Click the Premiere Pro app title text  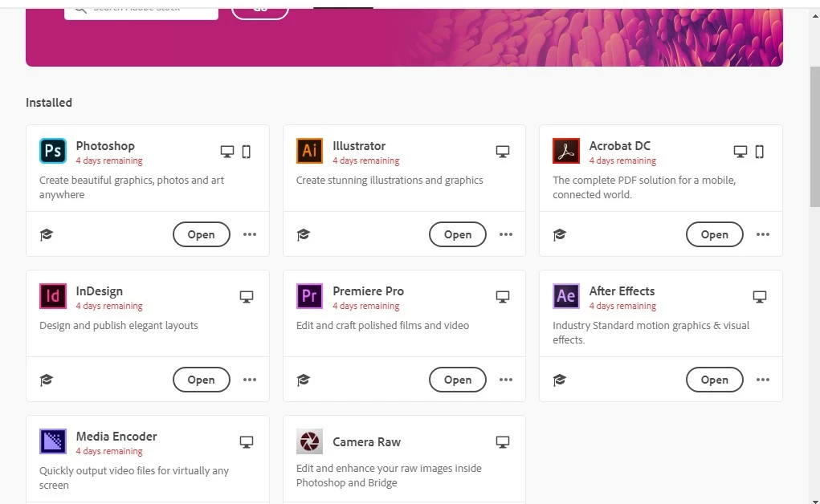tap(368, 291)
